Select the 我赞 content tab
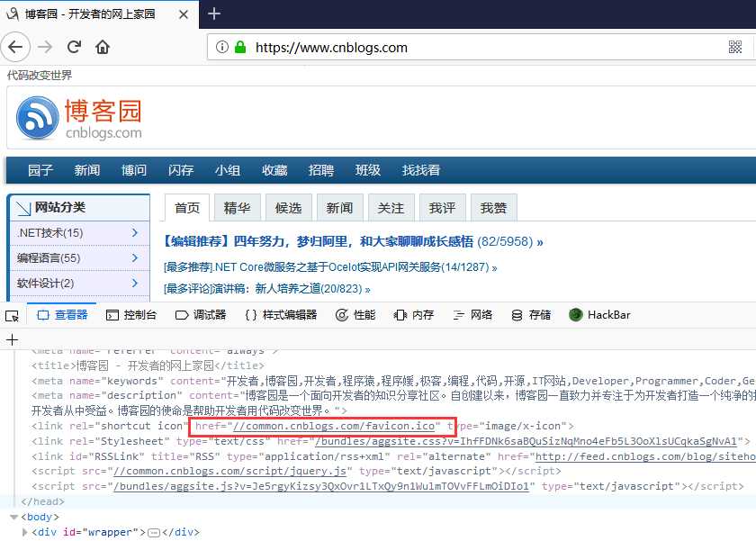The image size is (756, 541). tap(494, 208)
